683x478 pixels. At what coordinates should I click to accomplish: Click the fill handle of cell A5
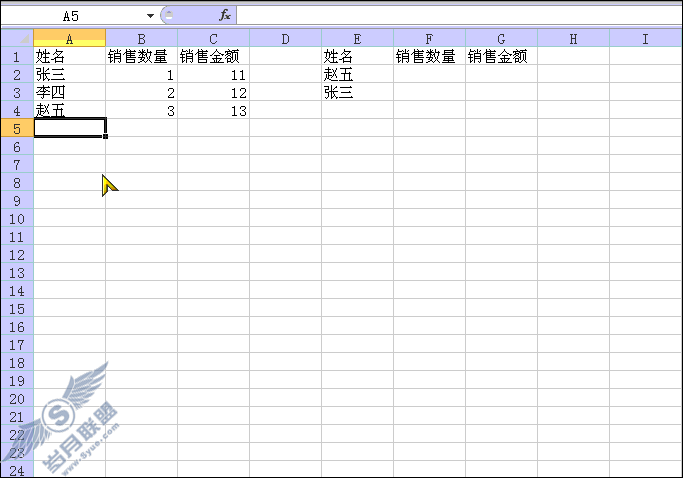105,136
